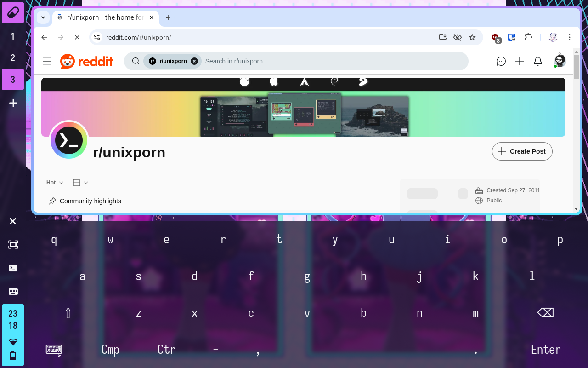Open the Wi-Fi status icon
This screenshot has width=588, height=368.
tap(13, 342)
